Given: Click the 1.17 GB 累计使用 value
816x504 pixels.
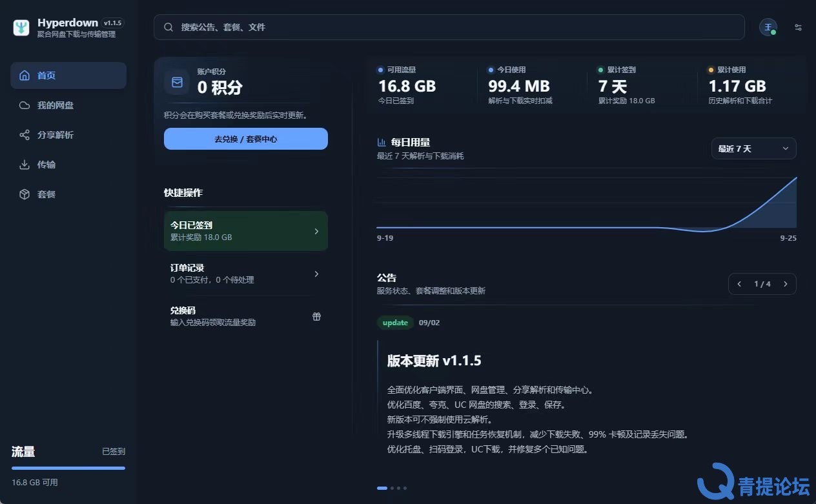Looking at the screenshot, I should pos(737,86).
